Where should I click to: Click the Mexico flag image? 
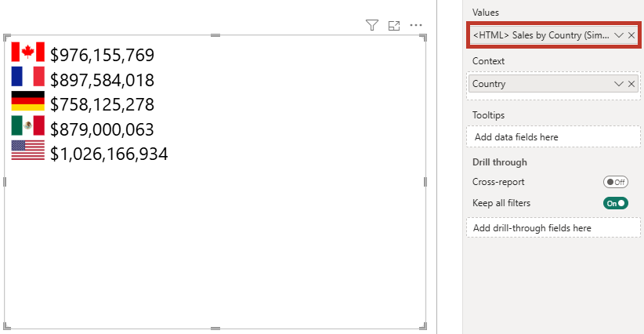[x=28, y=125]
